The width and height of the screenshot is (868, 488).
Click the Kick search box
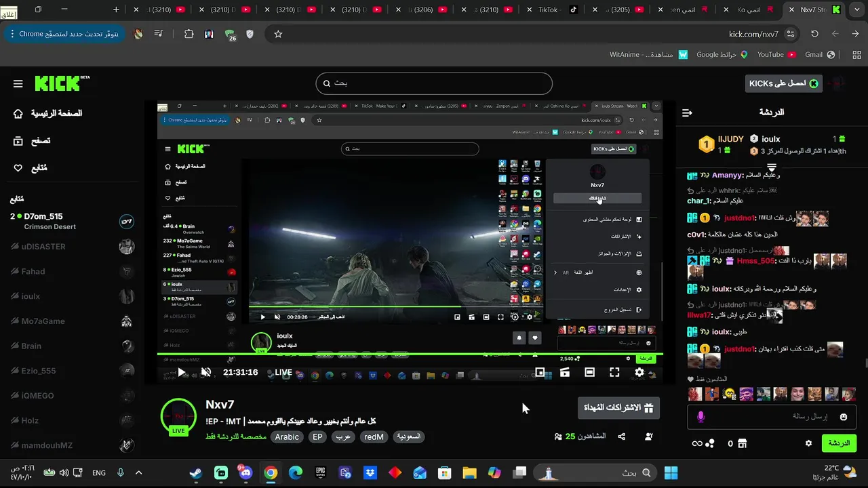434,83
